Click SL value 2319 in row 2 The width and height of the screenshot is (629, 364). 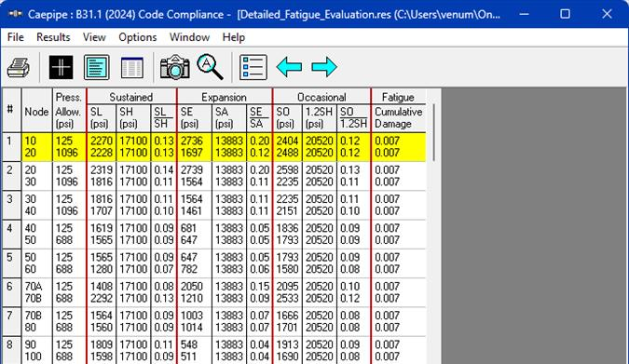[x=102, y=170]
